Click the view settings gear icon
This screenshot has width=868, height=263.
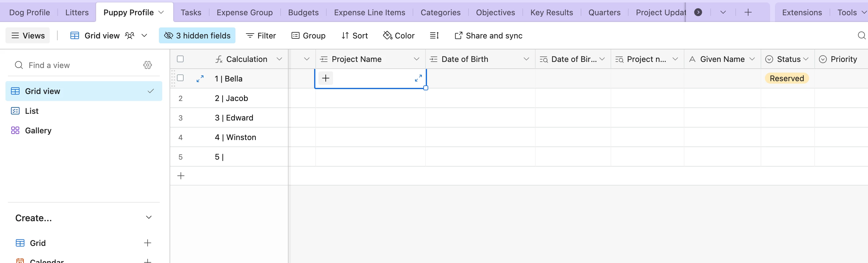click(148, 65)
